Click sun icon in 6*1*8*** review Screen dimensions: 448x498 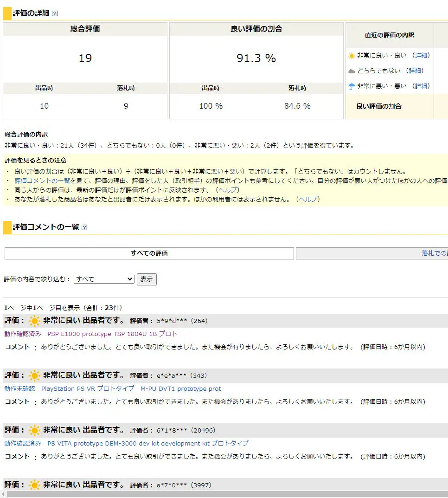tap(34, 430)
